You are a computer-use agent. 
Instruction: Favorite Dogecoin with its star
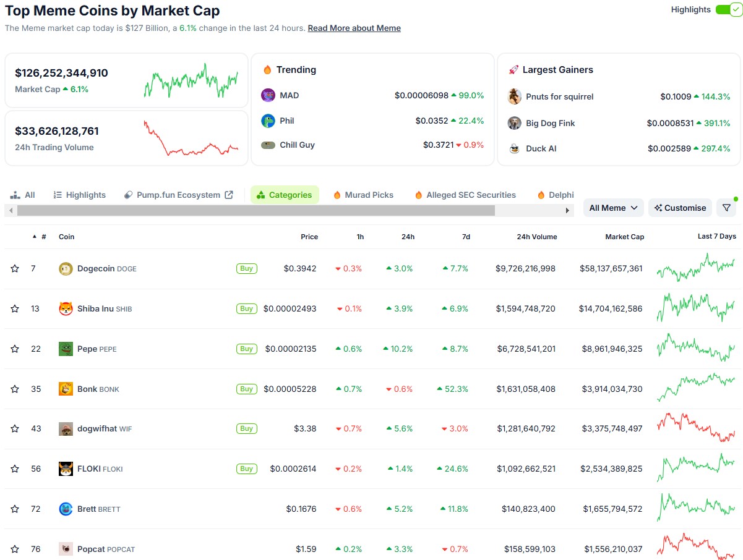15,269
